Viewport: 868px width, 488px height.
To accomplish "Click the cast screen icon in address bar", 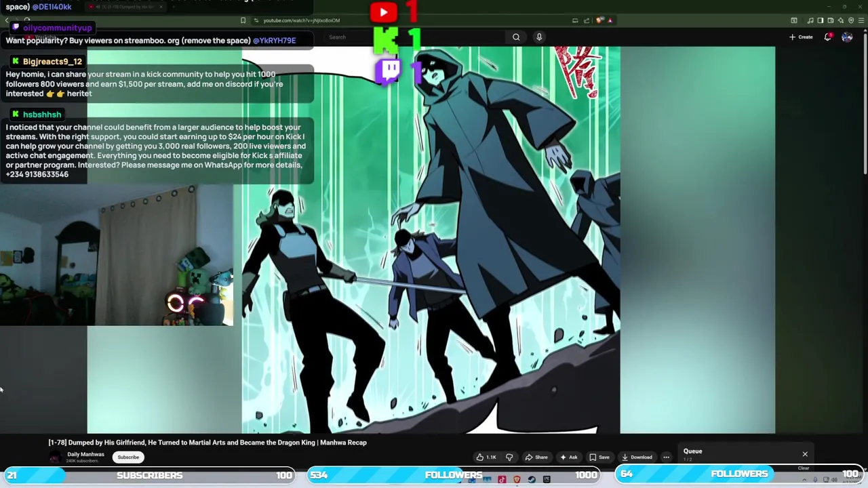I will point(575,20).
